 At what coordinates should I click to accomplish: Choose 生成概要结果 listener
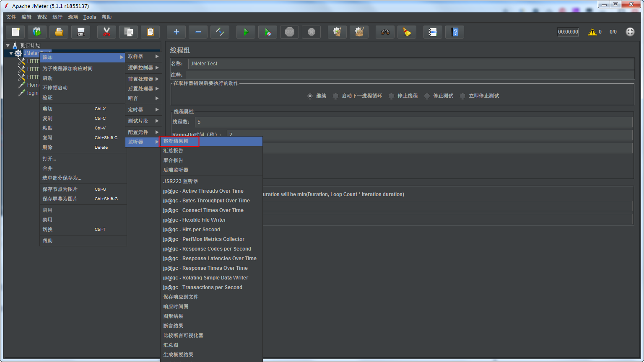[x=211, y=355]
